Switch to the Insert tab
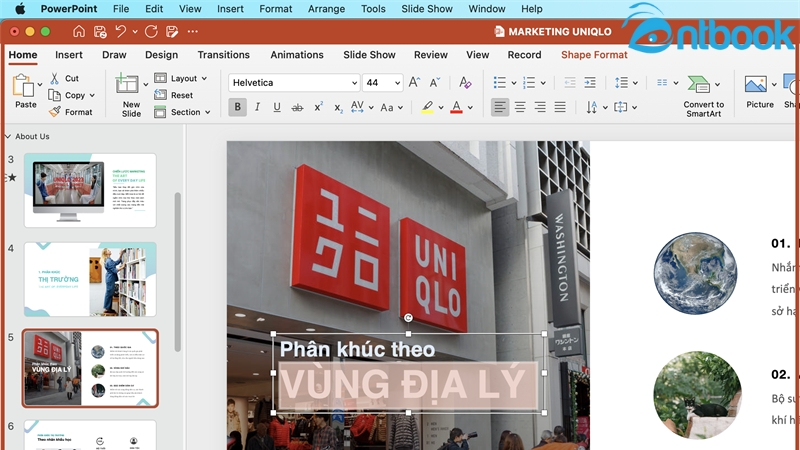The width and height of the screenshot is (800, 450). 69,55
